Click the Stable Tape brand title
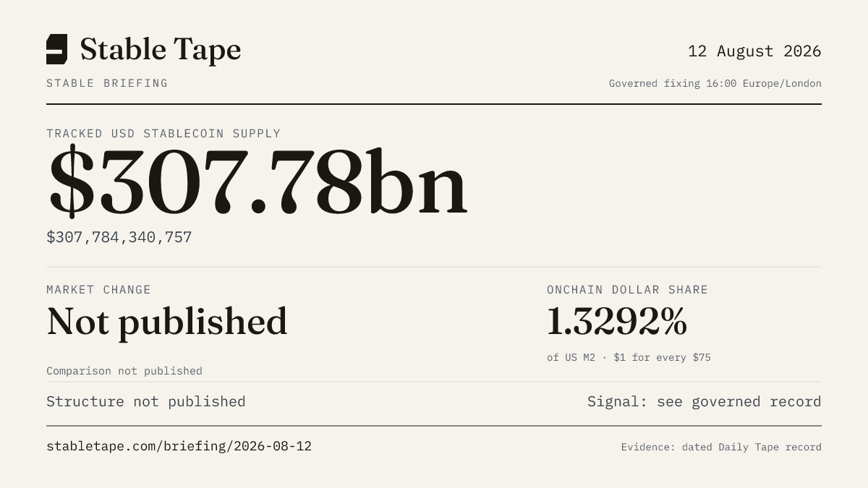The image size is (868, 488). (x=160, y=50)
